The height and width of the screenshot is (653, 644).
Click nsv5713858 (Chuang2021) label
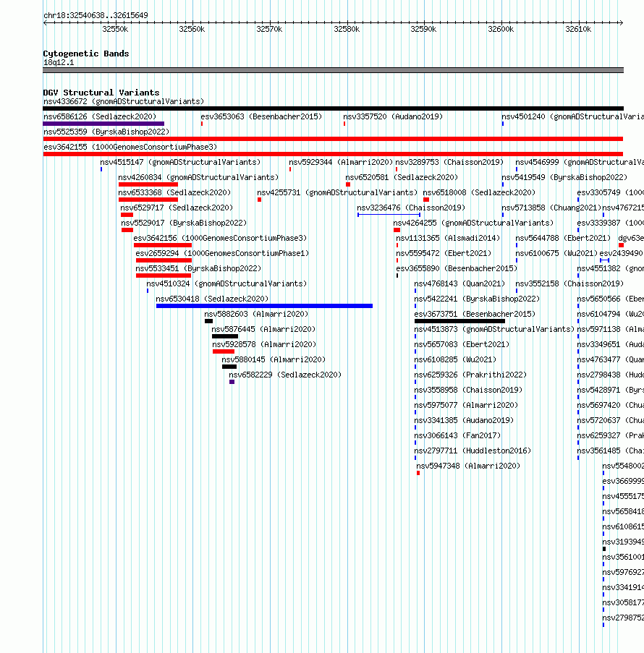coord(551,208)
